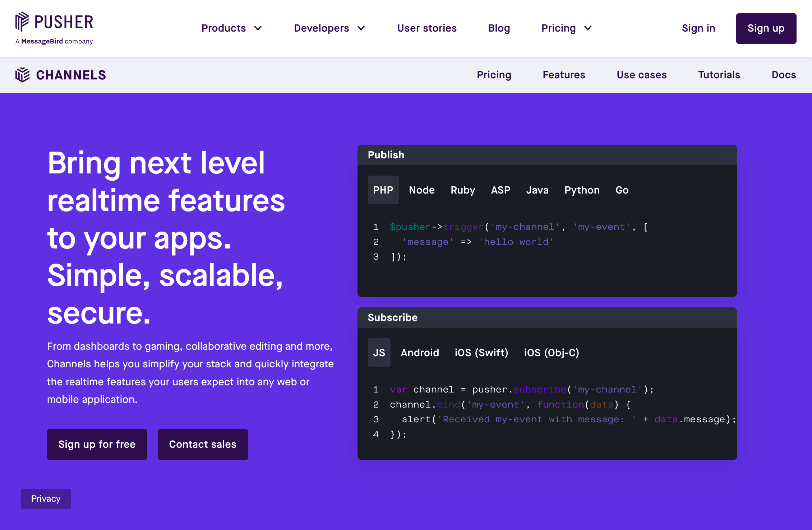Open the iOS (Swift) subscribe example
This screenshot has width=812, height=530.
point(481,353)
